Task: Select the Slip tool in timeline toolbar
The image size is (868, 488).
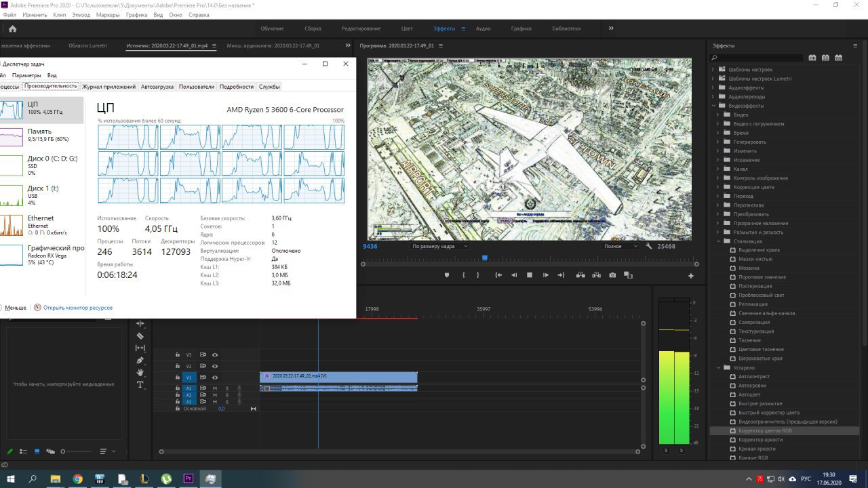Action: coord(140,348)
